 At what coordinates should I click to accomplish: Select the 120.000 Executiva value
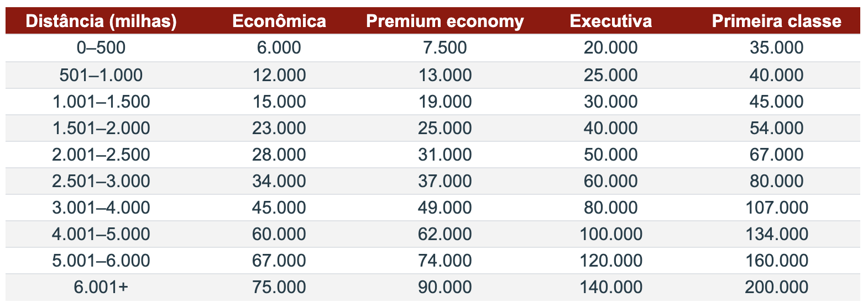click(610, 261)
